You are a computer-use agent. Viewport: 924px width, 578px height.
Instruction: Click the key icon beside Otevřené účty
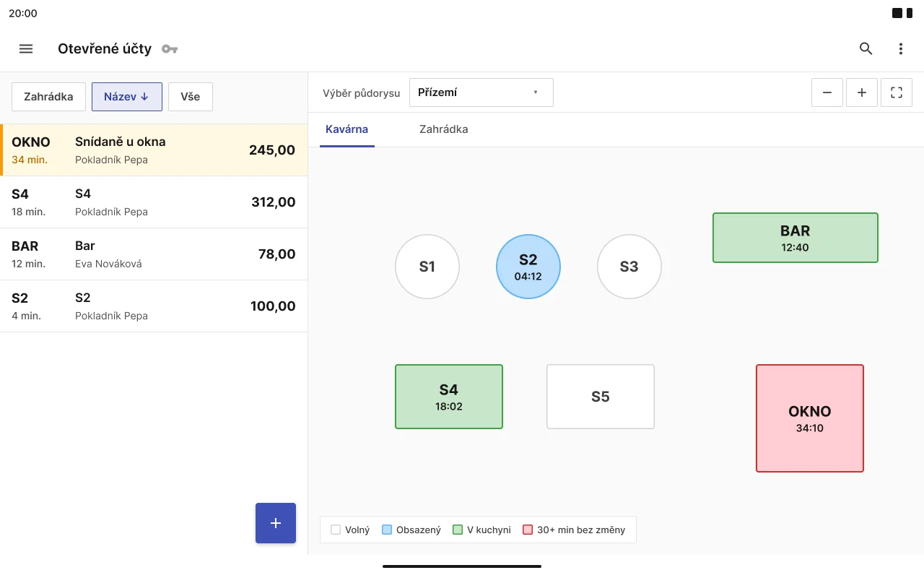[x=170, y=49]
